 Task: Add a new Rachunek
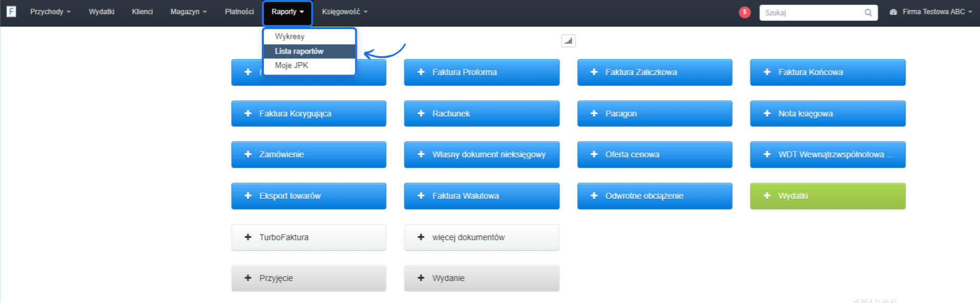(x=482, y=113)
